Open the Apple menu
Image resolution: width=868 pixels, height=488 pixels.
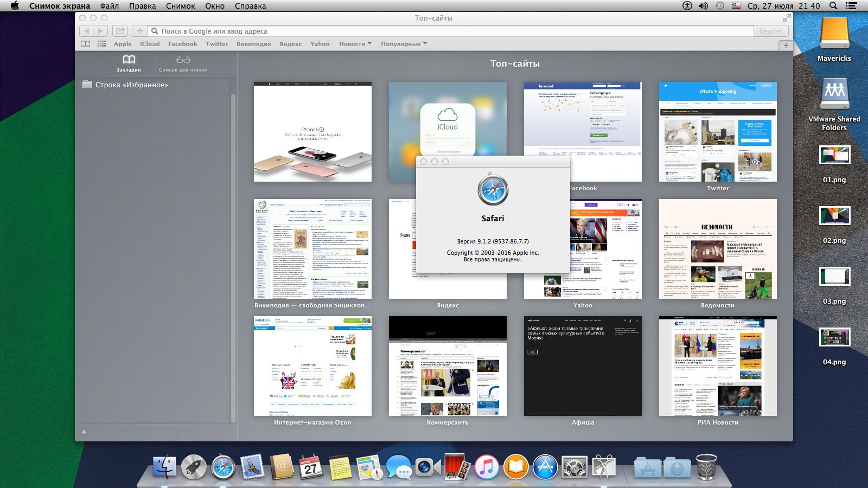(15, 6)
